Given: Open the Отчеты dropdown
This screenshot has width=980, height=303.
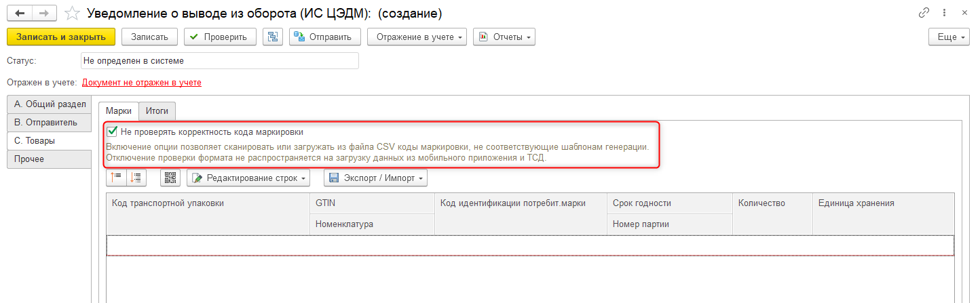Looking at the screenshot, I should tap(504, 37).
